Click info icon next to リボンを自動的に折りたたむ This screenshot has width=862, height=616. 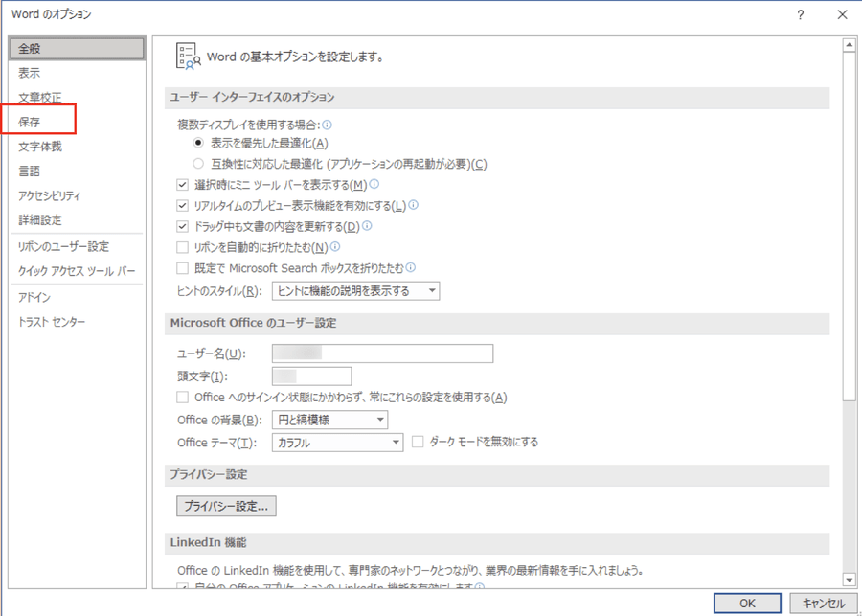point(335,246)
